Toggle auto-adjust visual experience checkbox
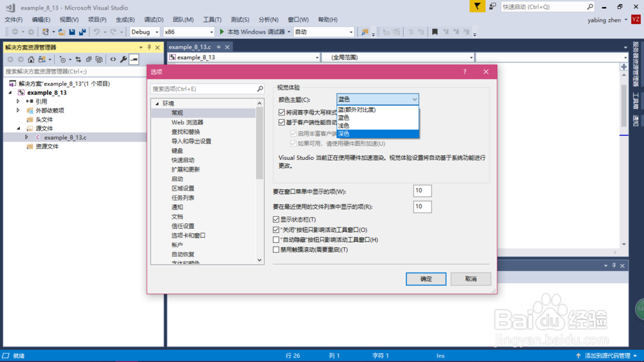Image resolution: width=644 pixels, height=362 pixels. click(281, 122)
